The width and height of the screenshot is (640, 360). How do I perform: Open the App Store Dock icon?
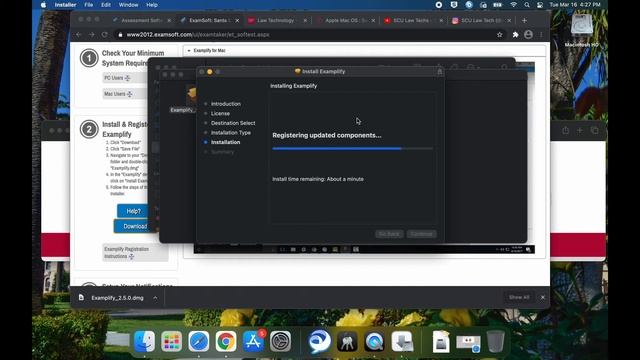click(253, 341)
